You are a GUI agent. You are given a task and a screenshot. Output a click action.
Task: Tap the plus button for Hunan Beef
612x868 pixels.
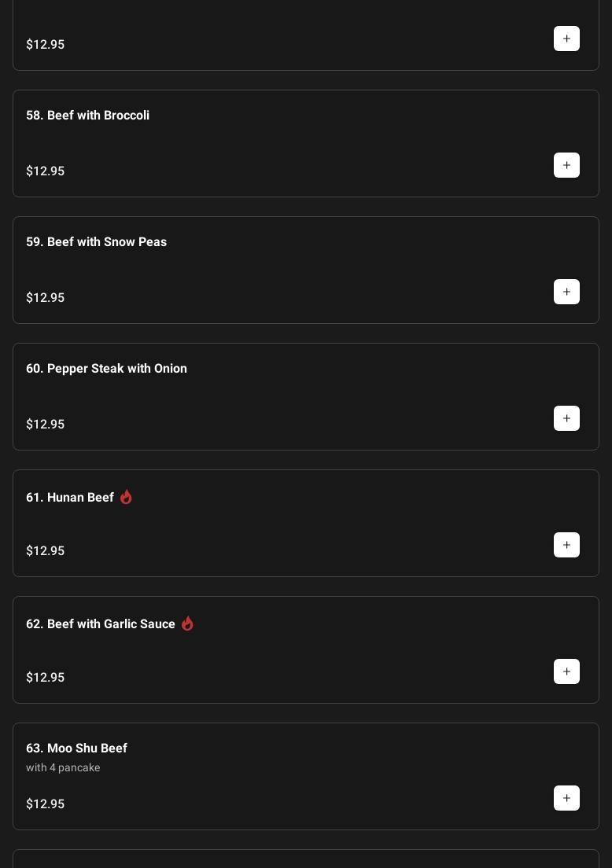click(x=566, y=545)
